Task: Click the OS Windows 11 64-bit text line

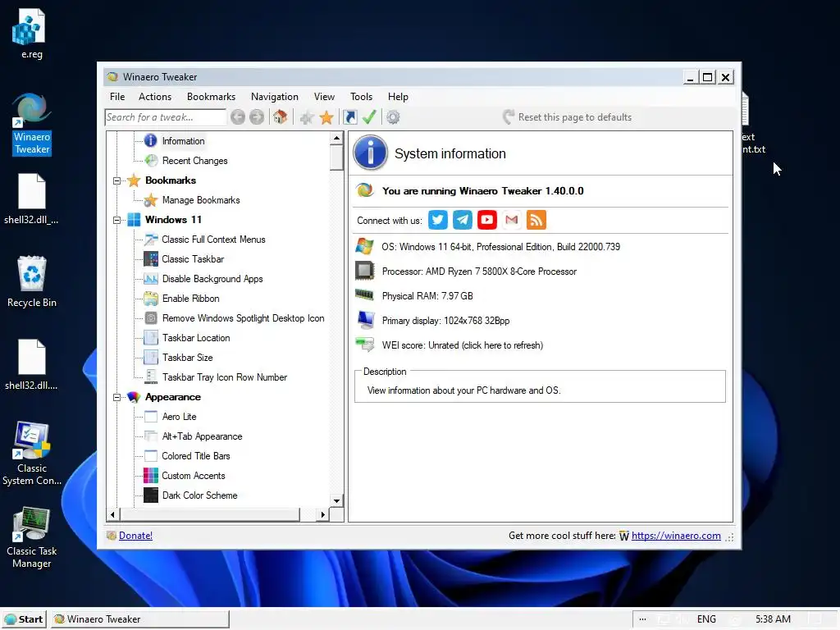Action: pyautogui.click(x=500, y=247)
